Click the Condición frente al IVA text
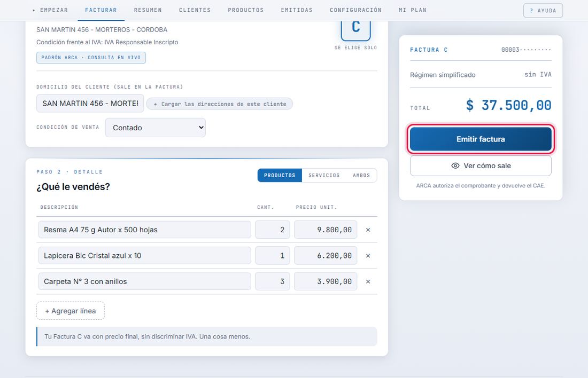This screenshot has height=378, width=588. tap(107, 42)
